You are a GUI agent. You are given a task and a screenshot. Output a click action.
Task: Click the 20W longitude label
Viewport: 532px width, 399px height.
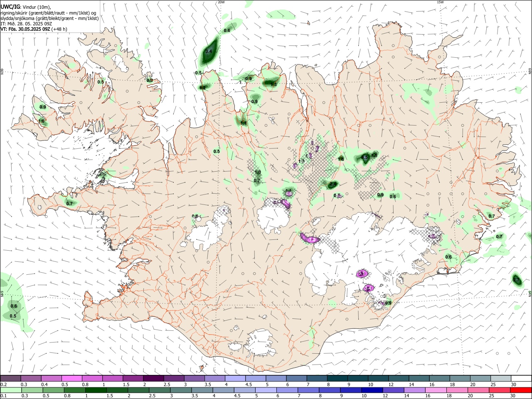pyautogui.click(x=221, y=2)
